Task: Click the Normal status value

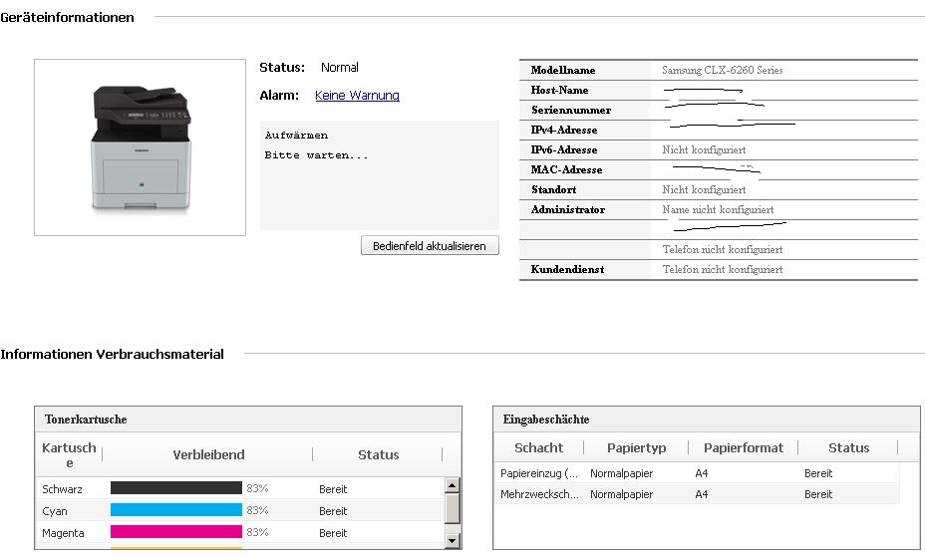Action: (339, 67)
